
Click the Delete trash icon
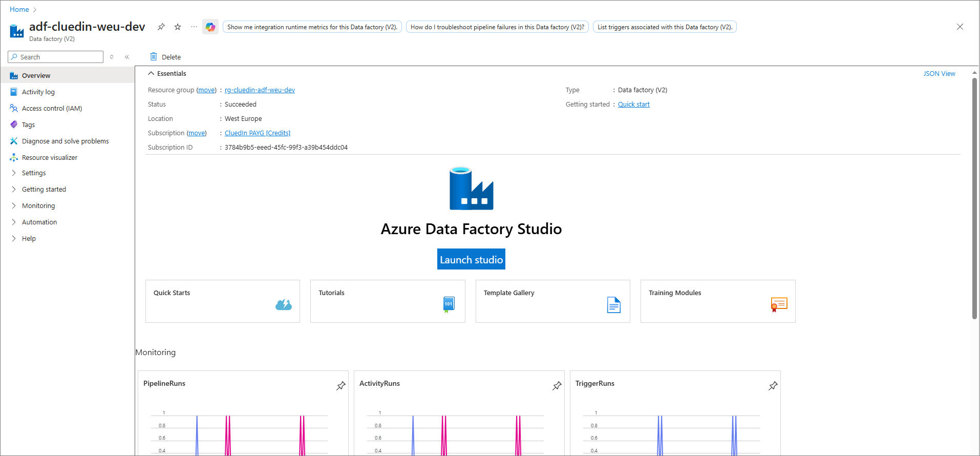(x=154, y=57)
